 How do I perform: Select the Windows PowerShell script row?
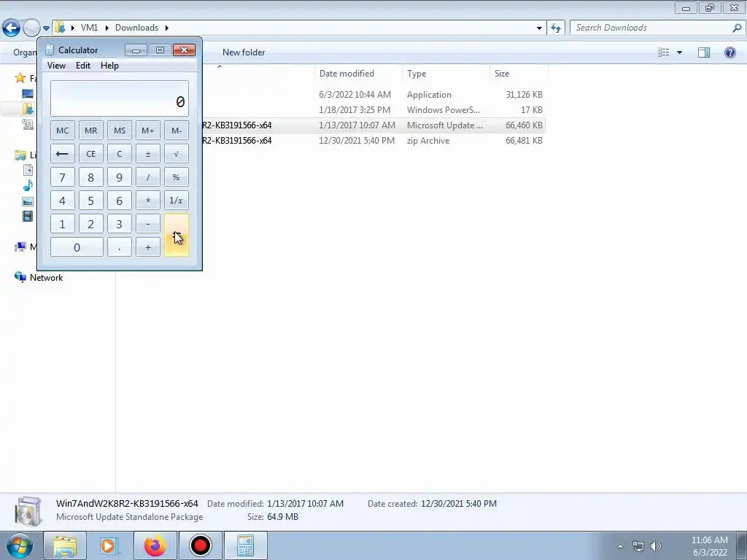point(373,110)
